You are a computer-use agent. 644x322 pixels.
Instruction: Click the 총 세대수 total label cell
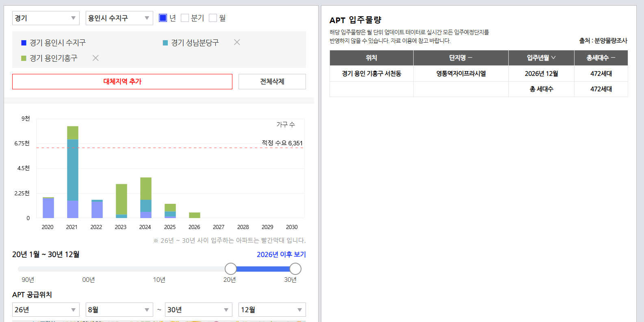pyautogui.click(x=541, y=89)
